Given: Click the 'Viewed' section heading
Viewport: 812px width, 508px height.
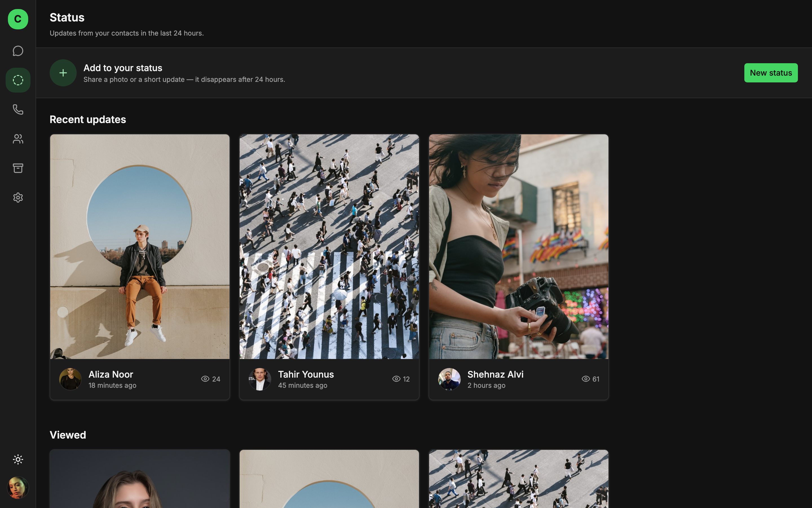Looking at the screenshot, I should click(x=68, y=435).
